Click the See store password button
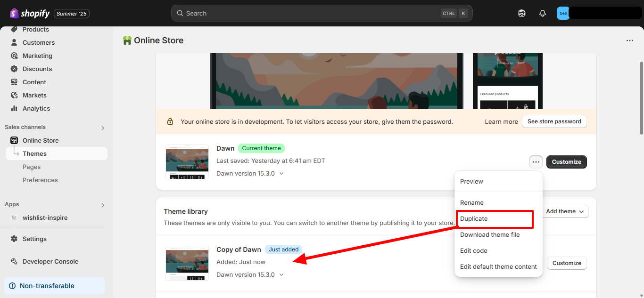 coord(554,121)
